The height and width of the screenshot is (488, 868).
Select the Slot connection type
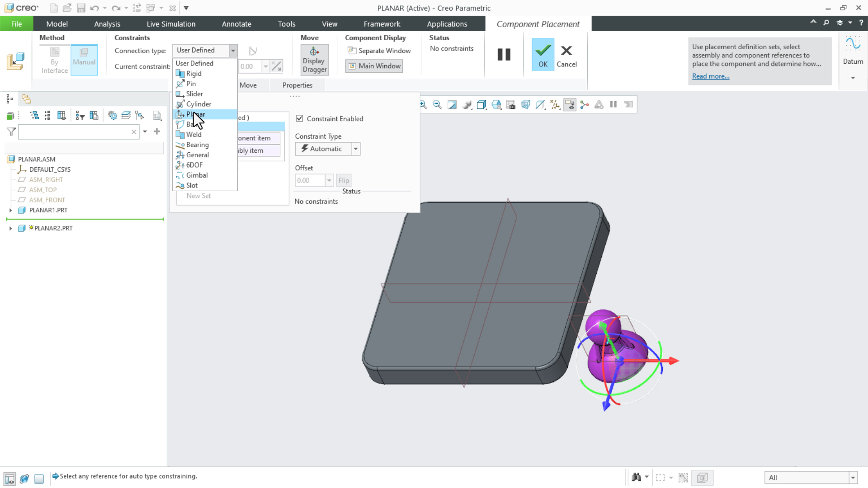[192, 185]
